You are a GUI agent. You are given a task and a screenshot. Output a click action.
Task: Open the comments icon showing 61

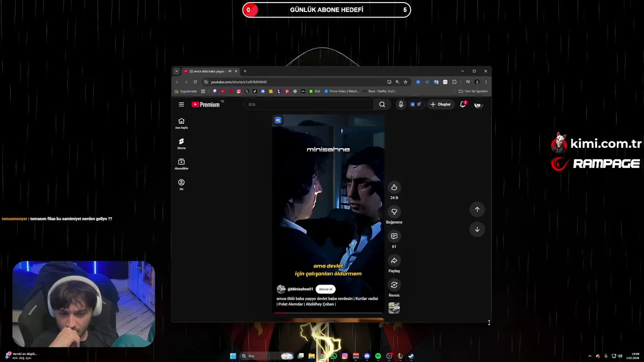(x=394, y=236)
